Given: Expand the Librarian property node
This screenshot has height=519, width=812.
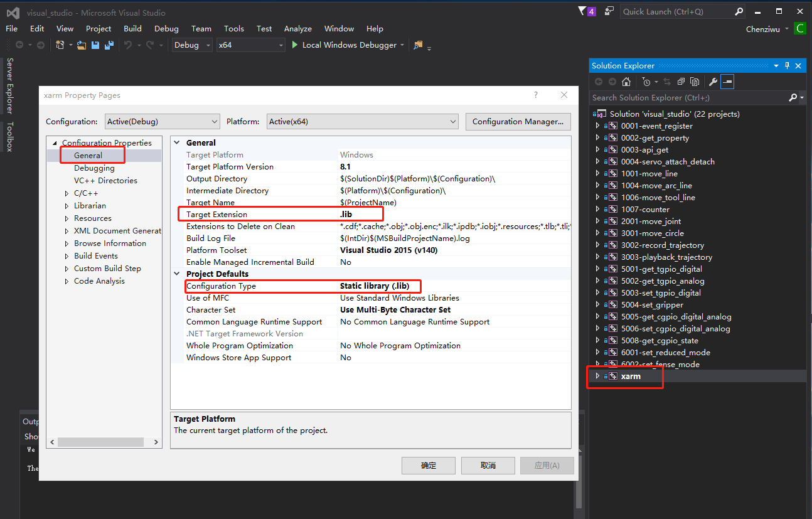Looking at the screenshot, I should pyautogui.click(x=67, y=206).
